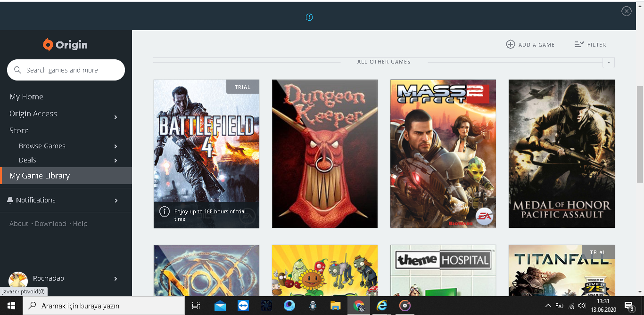Click the Battlefield 4 trial info icon
This screenshot has width=644, height=315.
164,211
